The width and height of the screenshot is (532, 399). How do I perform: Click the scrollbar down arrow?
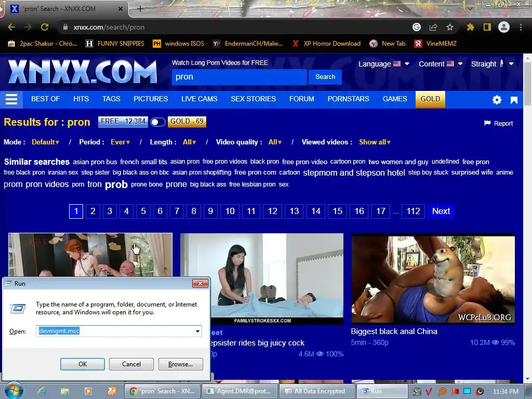click(x=527, y=379)
